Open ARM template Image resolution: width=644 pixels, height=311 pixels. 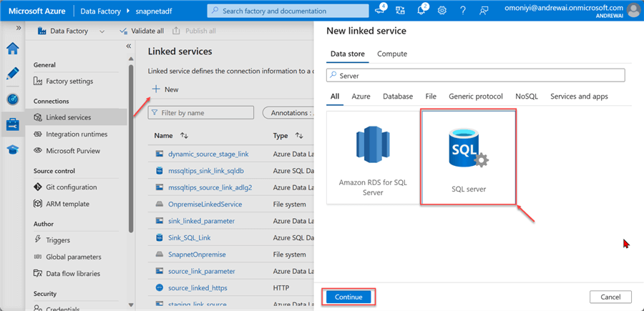[62, 204]
